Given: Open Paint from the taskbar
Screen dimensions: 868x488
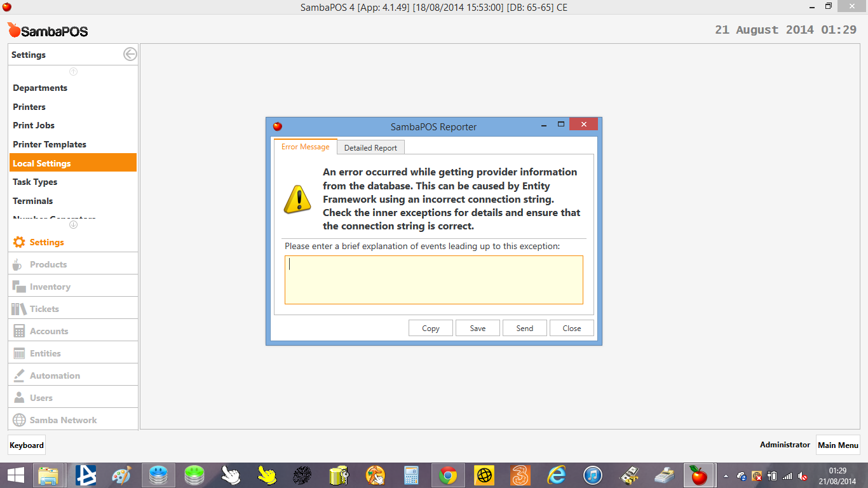Looking at the screenshot, I should pos(121,475).
